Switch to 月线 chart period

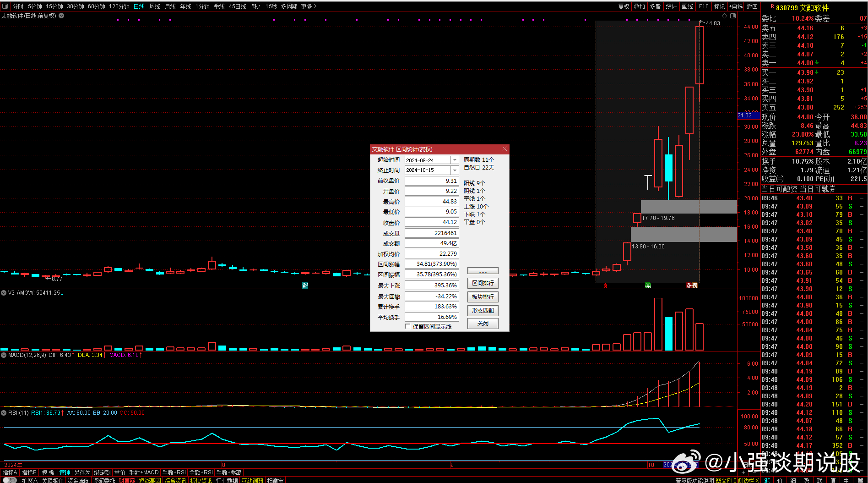[x=170, y=6]
